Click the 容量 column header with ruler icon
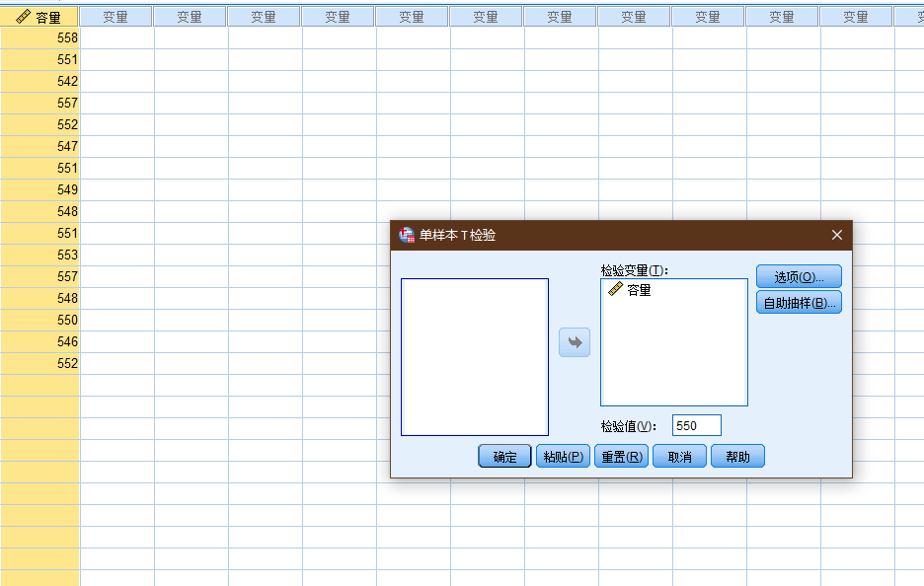Image resolution: width=924 pixels, height=586 pixels. (39, 17)
